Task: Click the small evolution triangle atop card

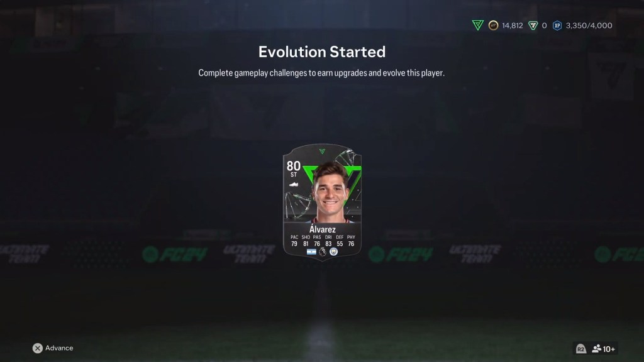Action: pos(322,151)
